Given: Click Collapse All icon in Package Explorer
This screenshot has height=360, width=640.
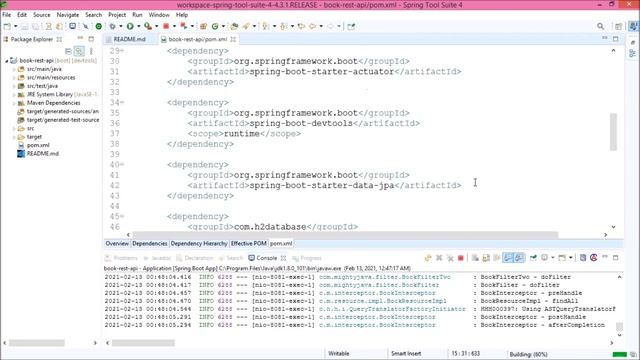Looking at the screenshot, I should [x=68, y=51].
